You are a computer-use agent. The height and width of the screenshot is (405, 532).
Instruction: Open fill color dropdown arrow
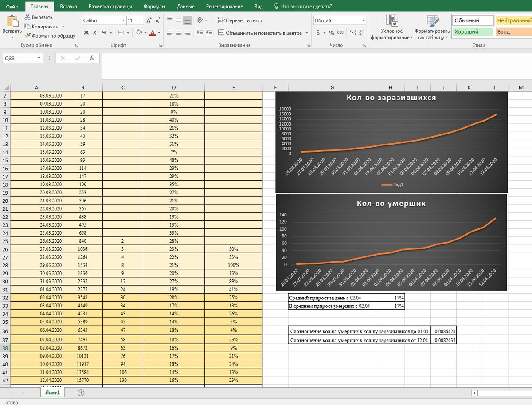[145, 33]
